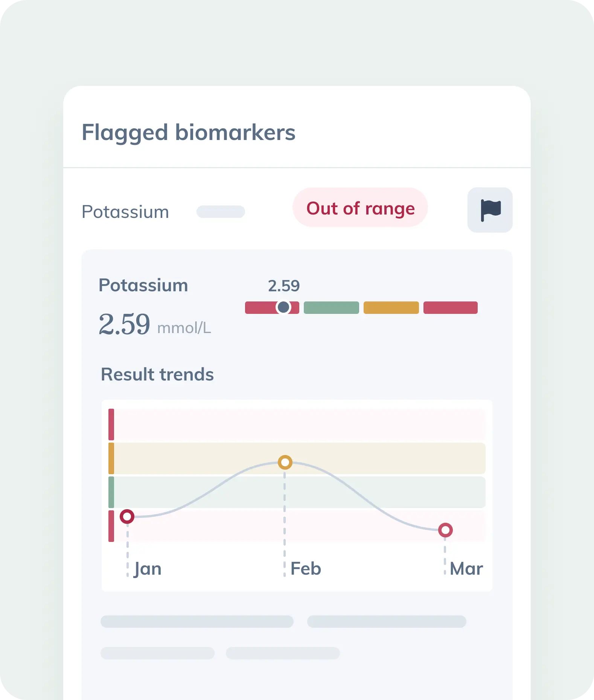Click the "Flagged biomarkers" title
Image resolution: width=594 pixels, height=700 pixels.
pyautogui.click(x=189, y=132)
